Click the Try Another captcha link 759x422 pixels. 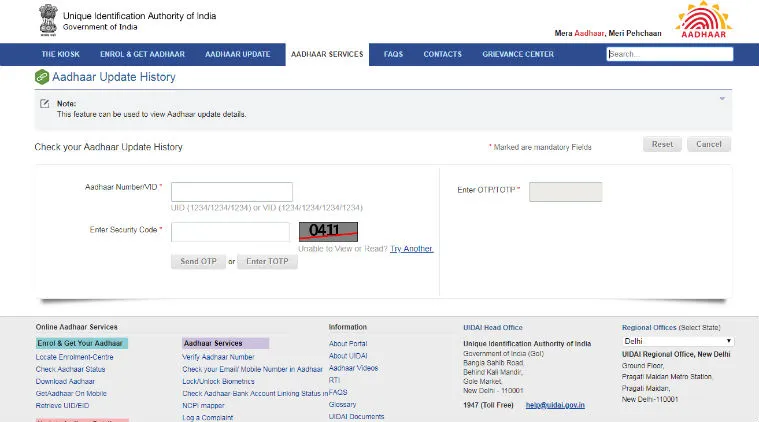point(411,249)
